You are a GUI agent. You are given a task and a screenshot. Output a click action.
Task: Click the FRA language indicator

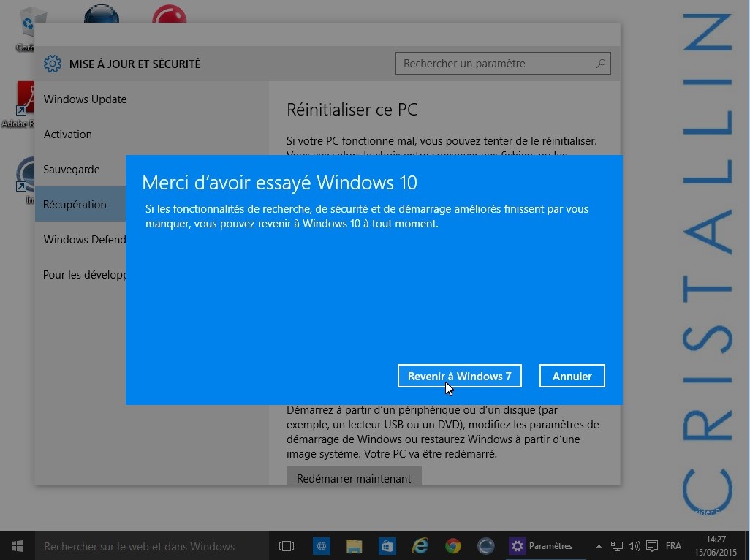click(x=673, y=545)
